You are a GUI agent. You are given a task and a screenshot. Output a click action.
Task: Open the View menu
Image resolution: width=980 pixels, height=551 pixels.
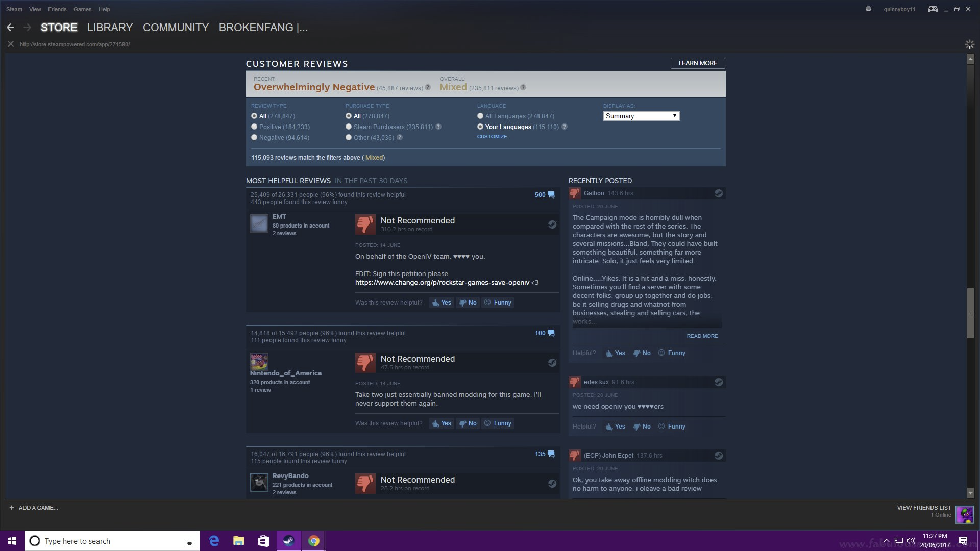coord(35,9)
